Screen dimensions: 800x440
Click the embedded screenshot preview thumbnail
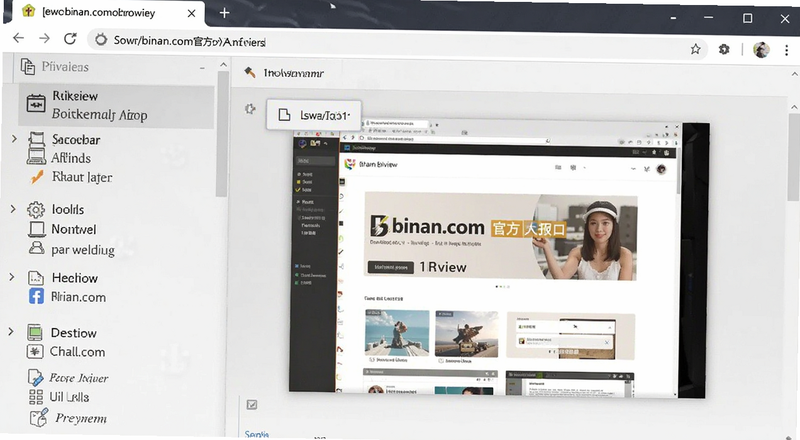point(499,259)
